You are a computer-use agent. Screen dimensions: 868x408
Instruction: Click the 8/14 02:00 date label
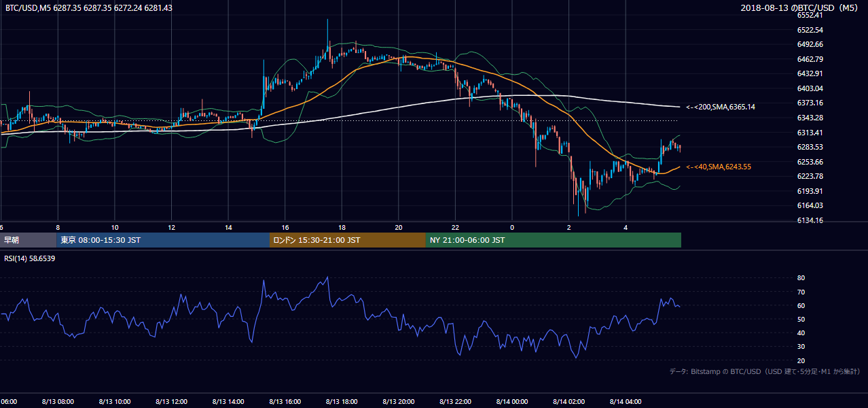click(x=568, y=401)
